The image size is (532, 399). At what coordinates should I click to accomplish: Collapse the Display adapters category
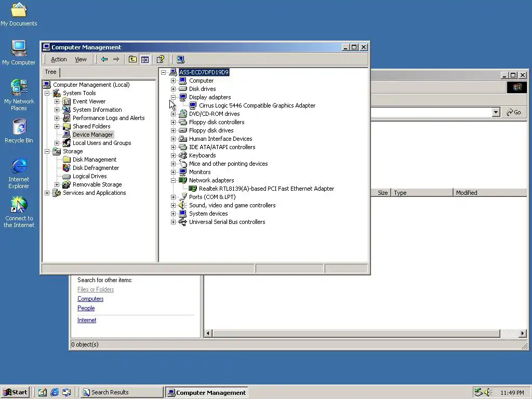tap(174, 97)
